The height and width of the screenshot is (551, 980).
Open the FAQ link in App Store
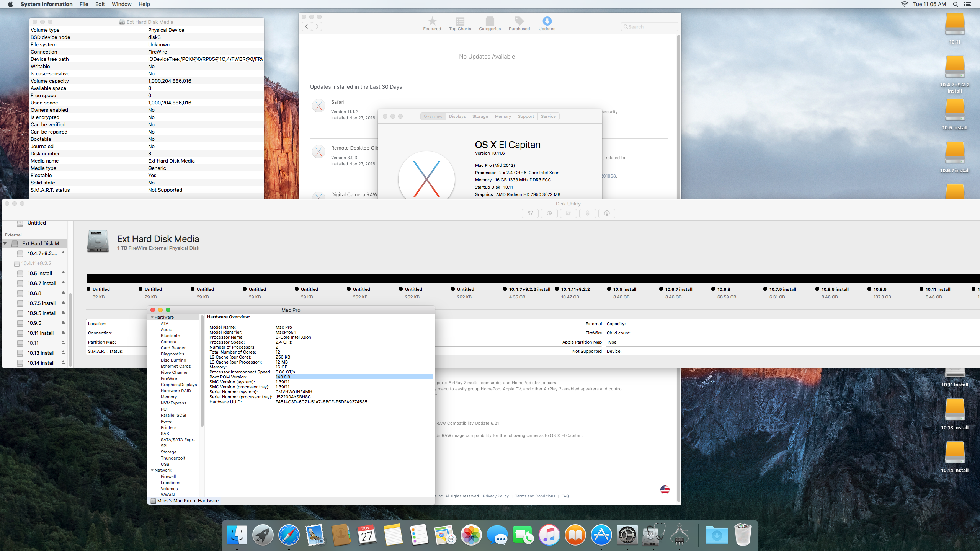click(x=565, y=496)
